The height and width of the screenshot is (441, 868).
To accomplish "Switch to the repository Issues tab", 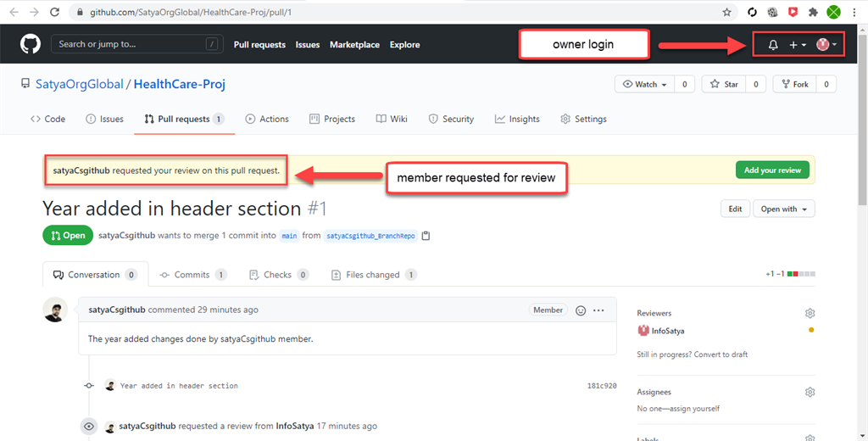I will point(104,119).
